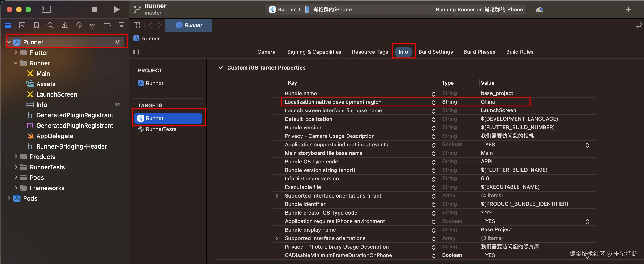The width and height of the screenshot is (644, 264).
Task: Edit the Bundle display name value
Action: (496, 229)
